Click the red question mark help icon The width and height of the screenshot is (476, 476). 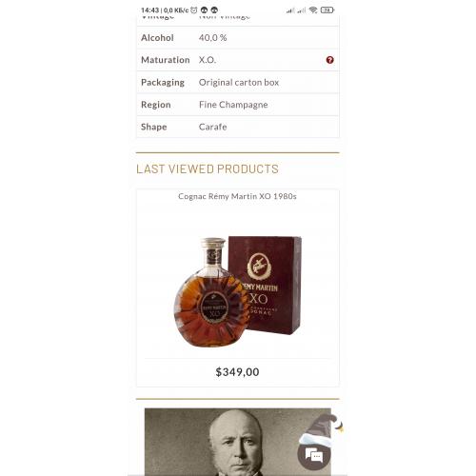329,60
